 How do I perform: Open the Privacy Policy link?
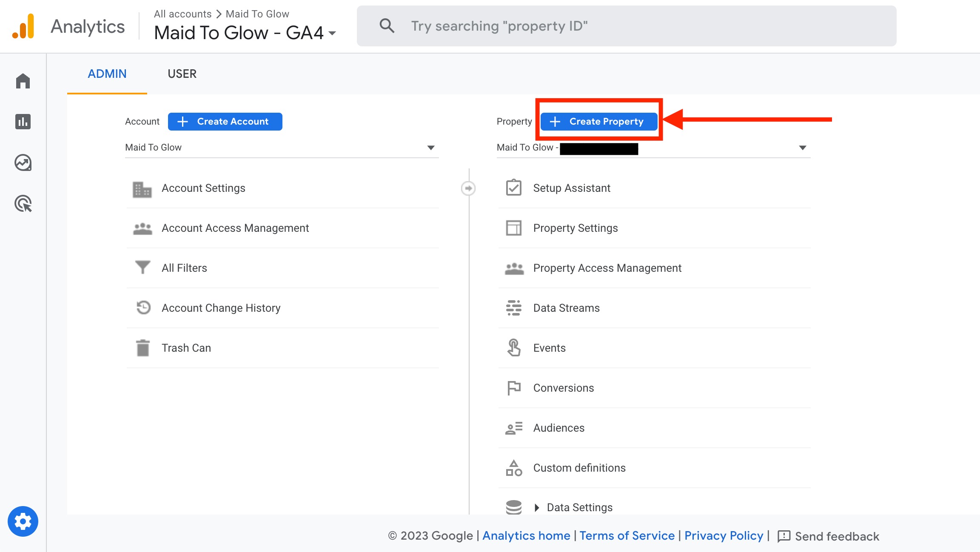724,536
